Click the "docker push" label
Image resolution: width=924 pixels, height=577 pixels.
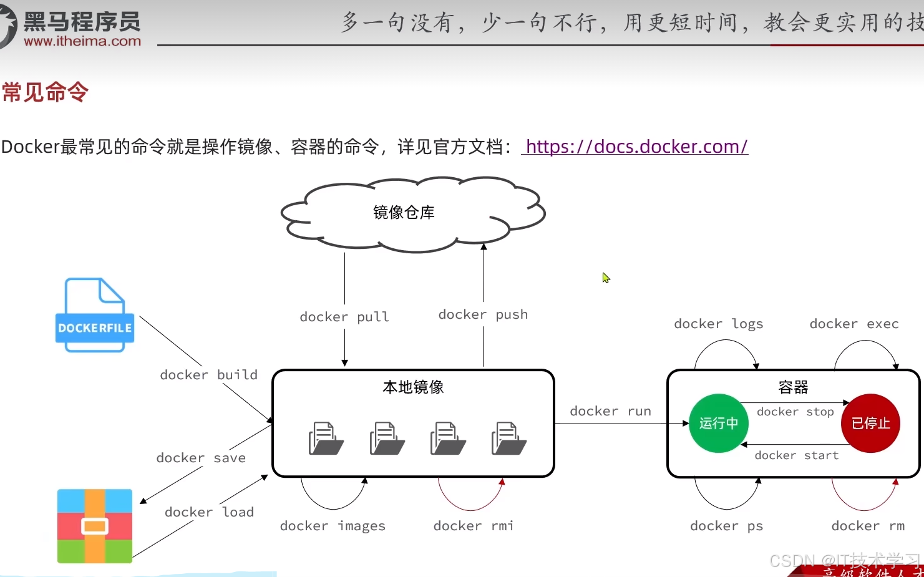click(483, 314)
